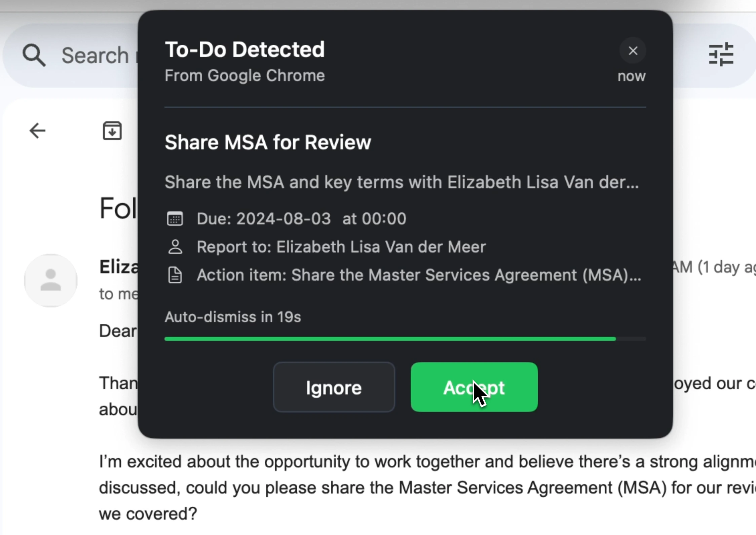
Task: Go back to inbox with the arrow
Action: [37, 131]
